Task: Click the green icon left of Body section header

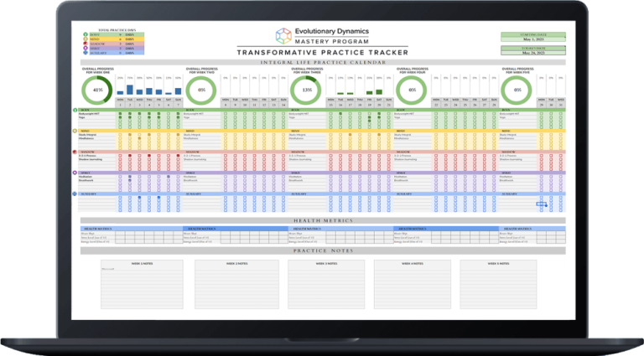Action: 75,110
